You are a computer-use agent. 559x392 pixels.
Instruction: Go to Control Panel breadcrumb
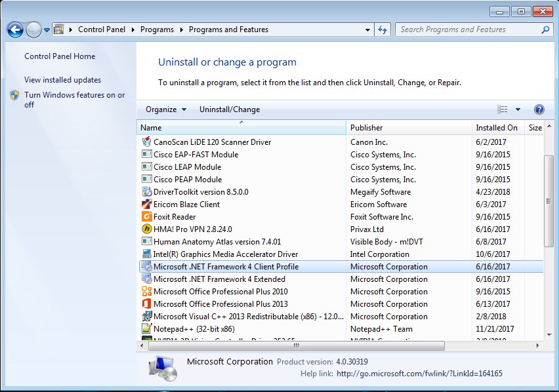pos(102,29)
